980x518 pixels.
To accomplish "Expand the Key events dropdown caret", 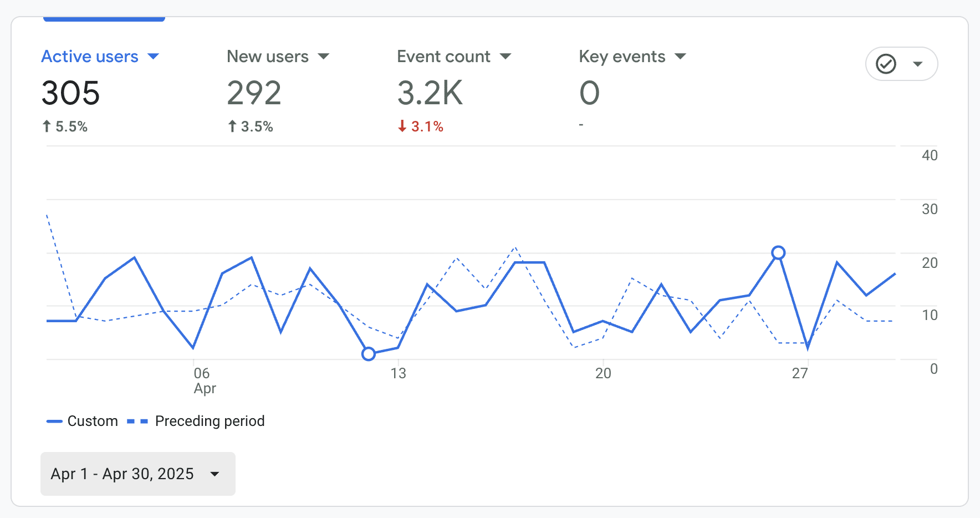I will 681,57.
